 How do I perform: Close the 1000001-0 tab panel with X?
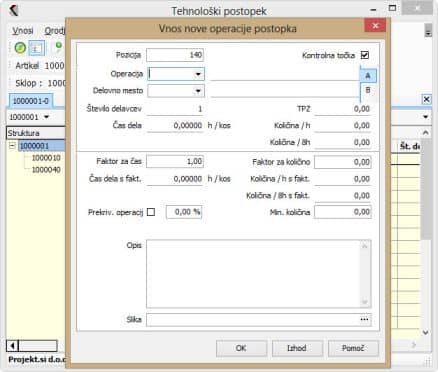click(x=426, y=99)
